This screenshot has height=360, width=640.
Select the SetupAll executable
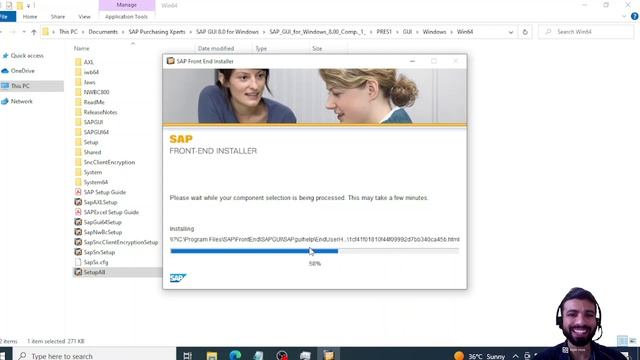[x=94, y=272]
